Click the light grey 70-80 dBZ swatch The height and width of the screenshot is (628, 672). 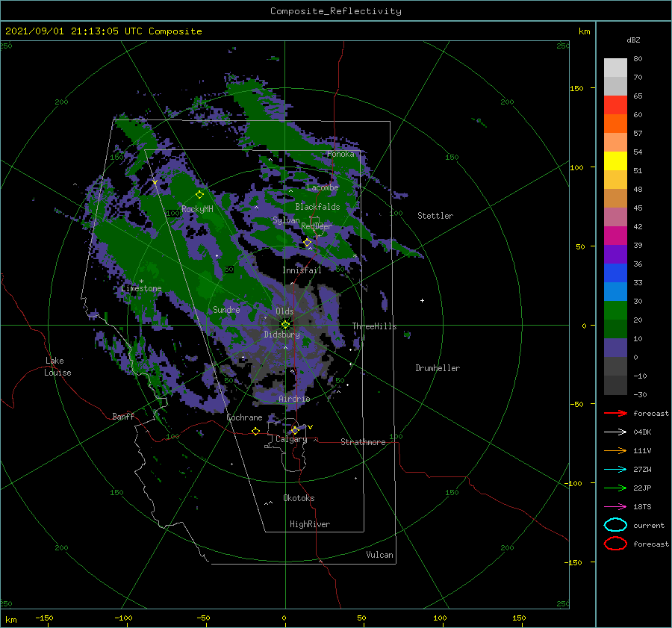pyautogui.click(x=615, y=68)
